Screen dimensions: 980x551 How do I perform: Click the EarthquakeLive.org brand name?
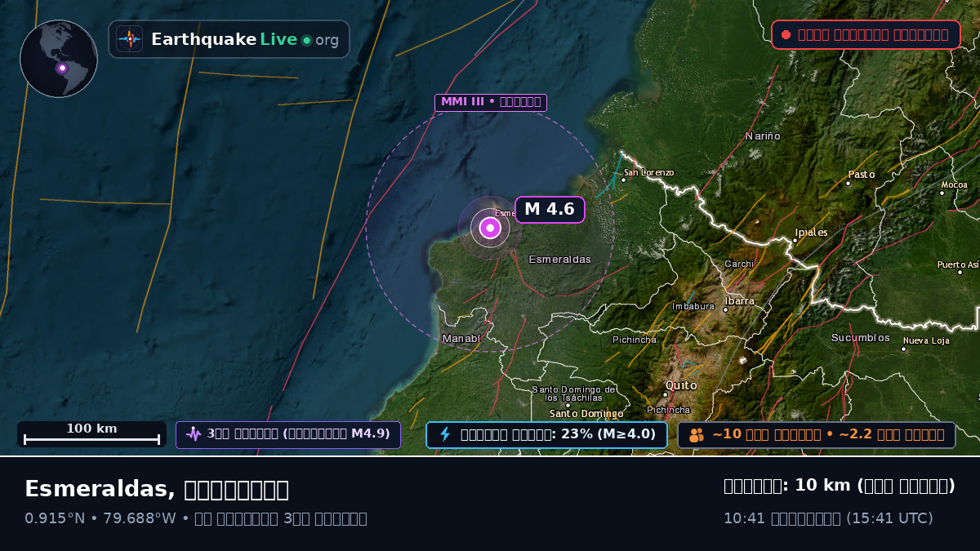click(x=245, y=39)
